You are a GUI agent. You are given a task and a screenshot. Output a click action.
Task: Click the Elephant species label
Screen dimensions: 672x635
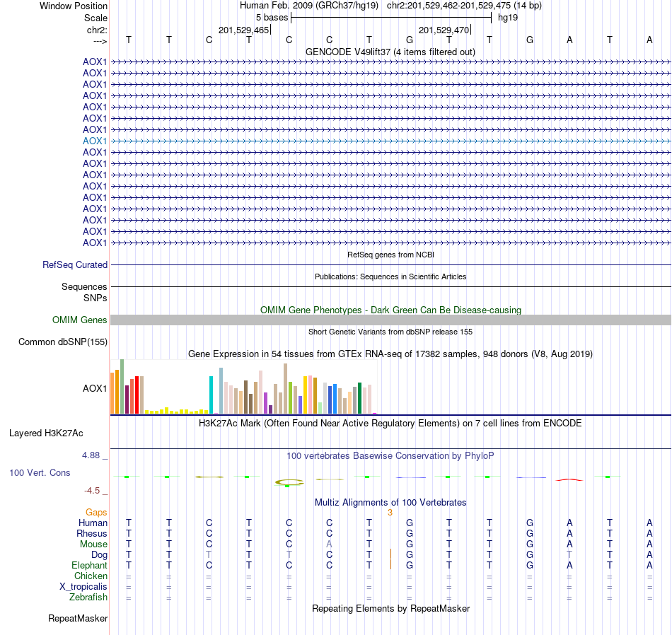pyautogui.click(x=90, y=565)
